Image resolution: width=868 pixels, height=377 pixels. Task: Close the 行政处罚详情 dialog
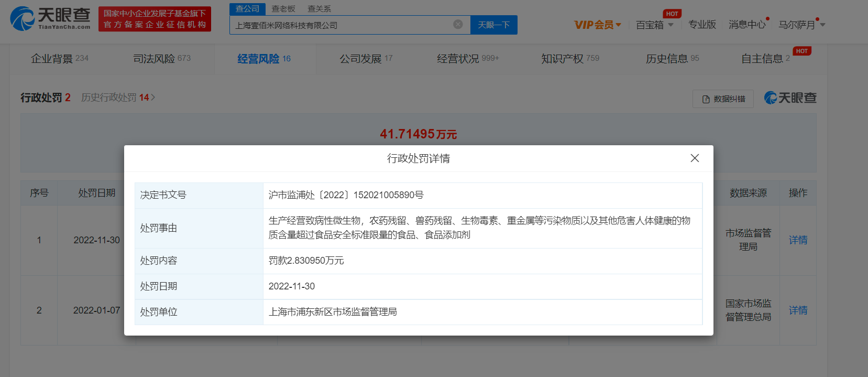click(x=695, y=158)
